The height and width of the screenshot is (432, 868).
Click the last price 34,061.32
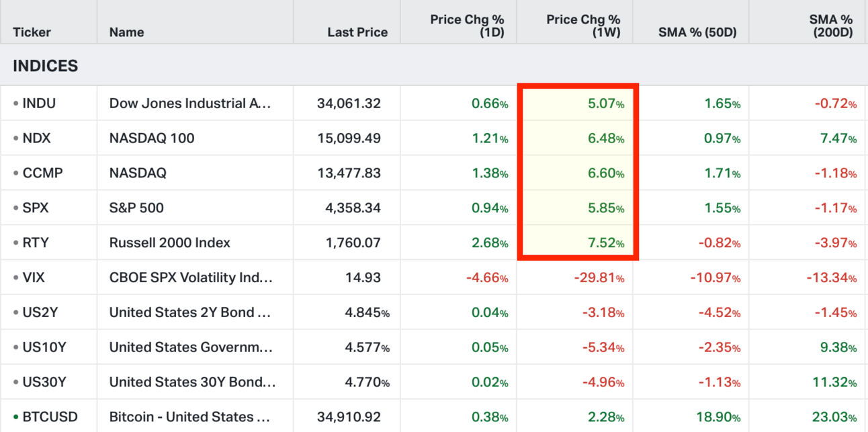point(349,103)
